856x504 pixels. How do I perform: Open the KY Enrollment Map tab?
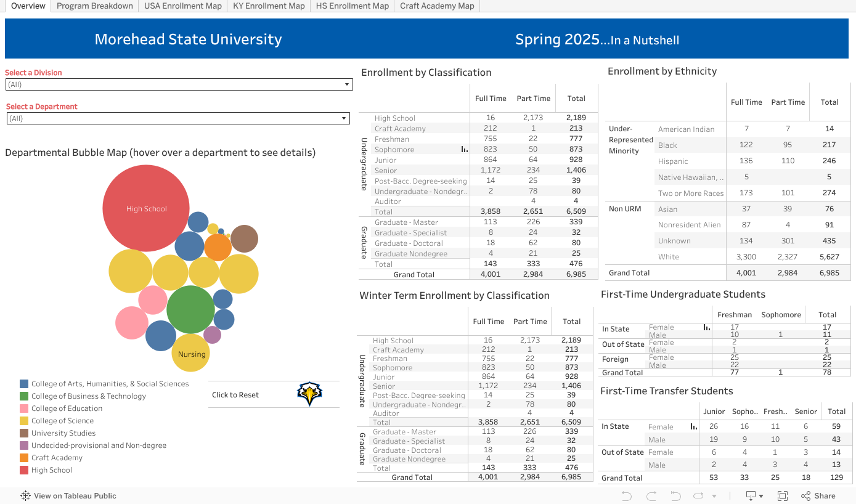tap(269, 6)
